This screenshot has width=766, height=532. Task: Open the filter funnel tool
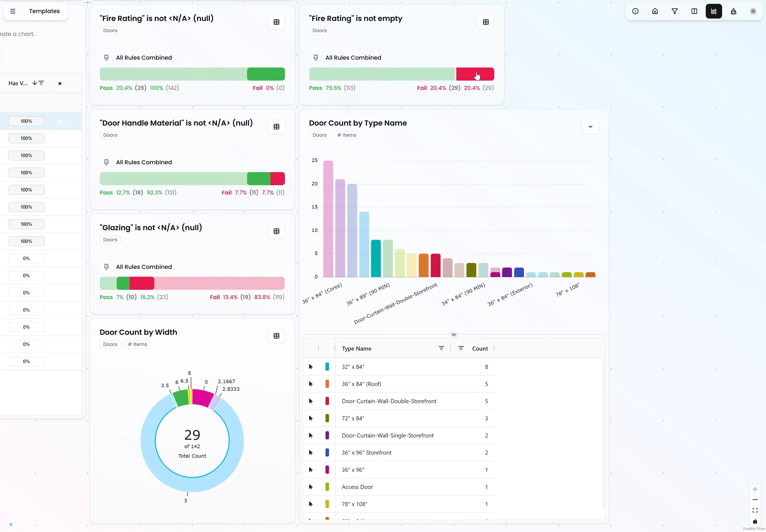pyautogui.click(x=675, y=11)
